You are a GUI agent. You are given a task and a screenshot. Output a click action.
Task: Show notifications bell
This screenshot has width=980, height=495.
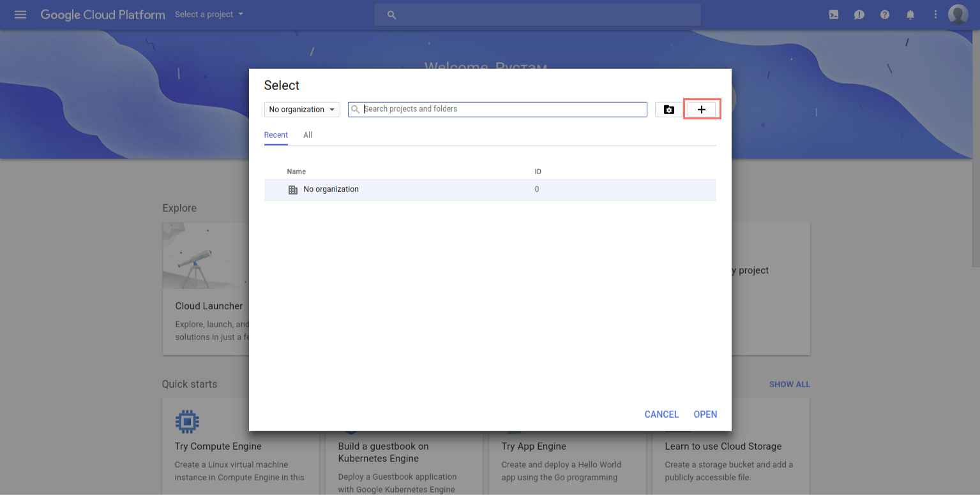[x=910, y=15]
